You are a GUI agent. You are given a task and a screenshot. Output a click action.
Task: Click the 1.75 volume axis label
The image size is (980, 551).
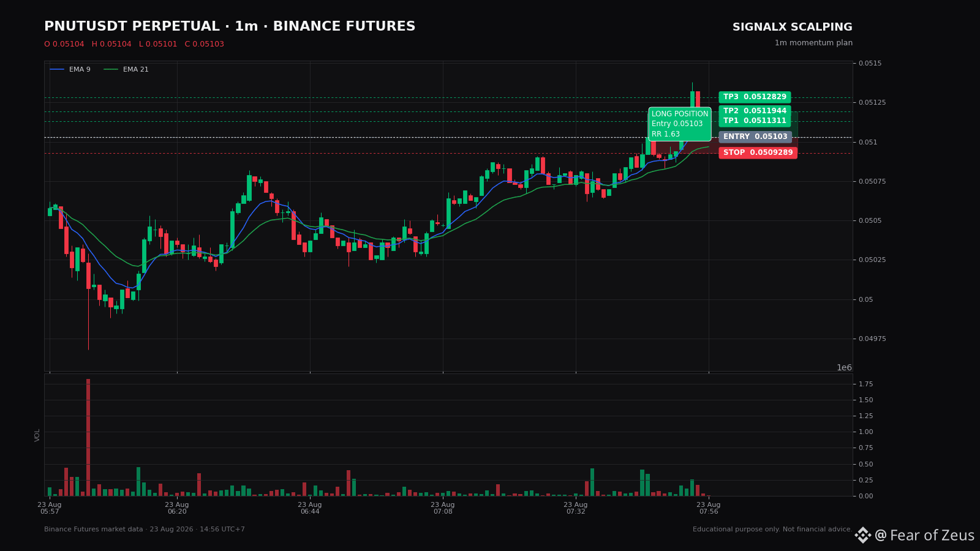click(866, 384)
